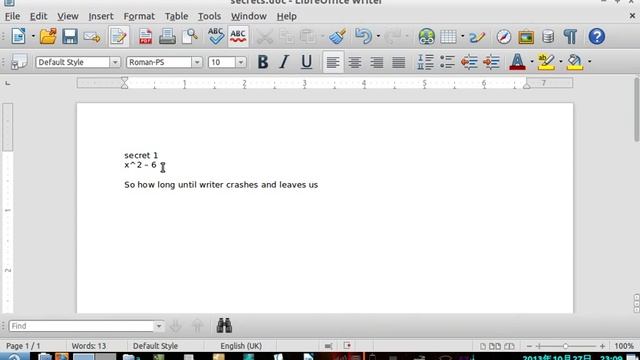Export directly as PDF icon

pos(145,37)
